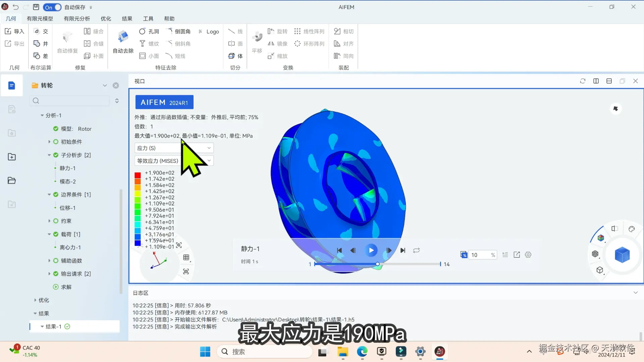
Task: Open the 等效应力 (MISES) component dropdown
Action: pyautogui.click(x=173, y=161)
